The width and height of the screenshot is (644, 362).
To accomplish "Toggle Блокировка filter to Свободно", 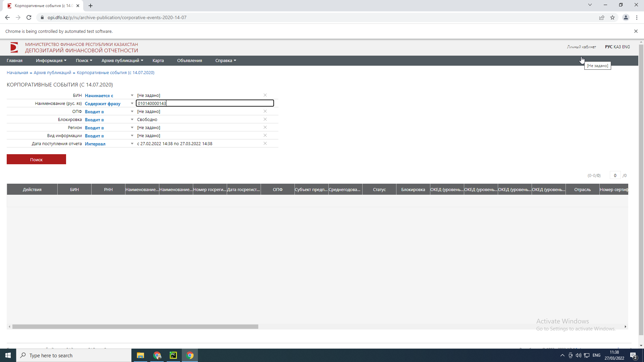I will pyautogui.click(x=147, y=119).
